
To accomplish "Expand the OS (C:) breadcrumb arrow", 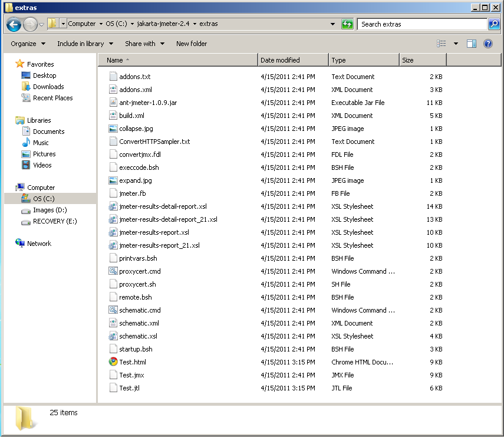I will point(132,24).
